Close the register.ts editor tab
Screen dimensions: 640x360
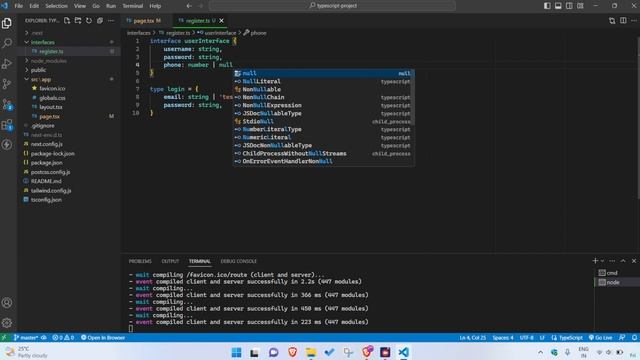[x=221, y=20]
